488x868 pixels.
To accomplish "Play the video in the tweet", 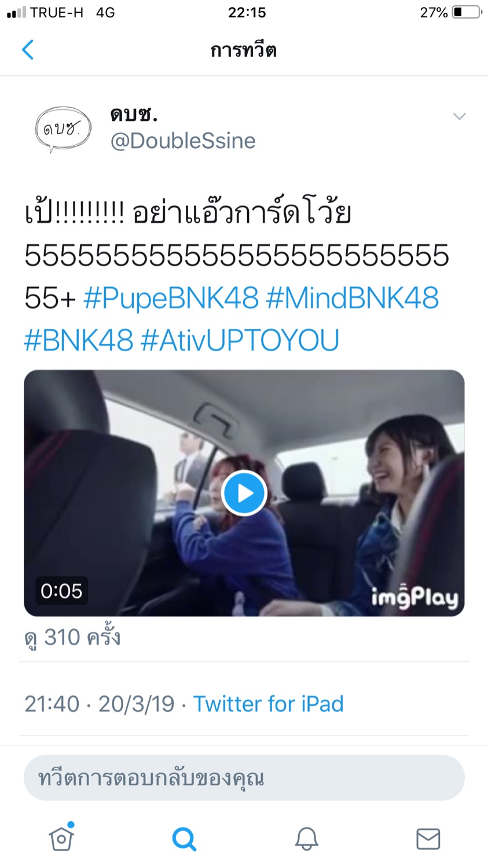I will click(x=244, y=493).
